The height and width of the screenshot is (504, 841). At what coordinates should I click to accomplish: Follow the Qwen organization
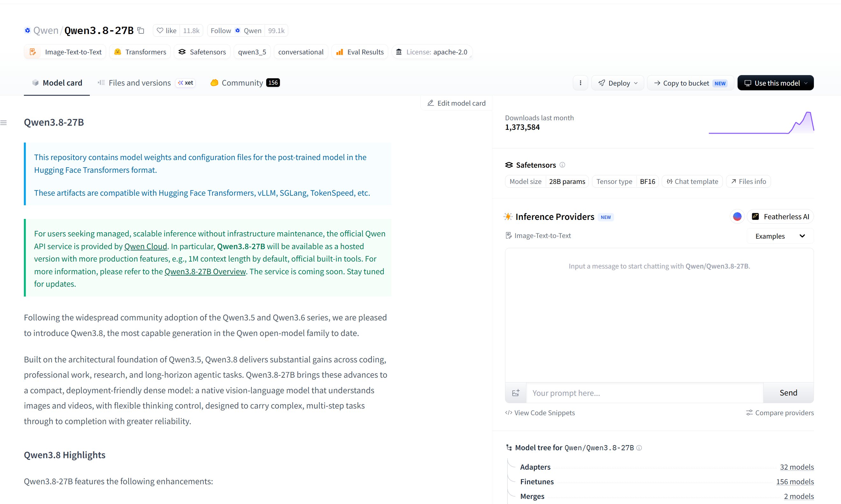point(236,31)
